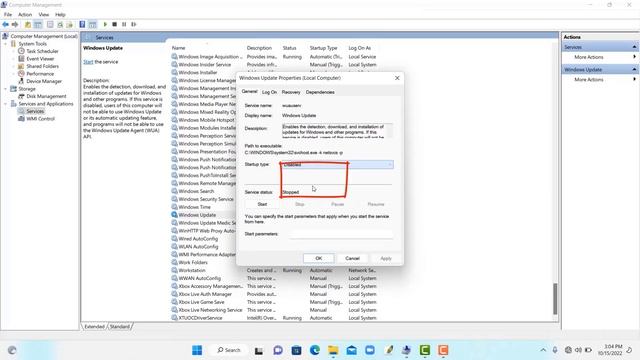The height and width of the screenshot is (360, 640).
Task: Select Task Scheduler in the console tree
Action: 42,51
